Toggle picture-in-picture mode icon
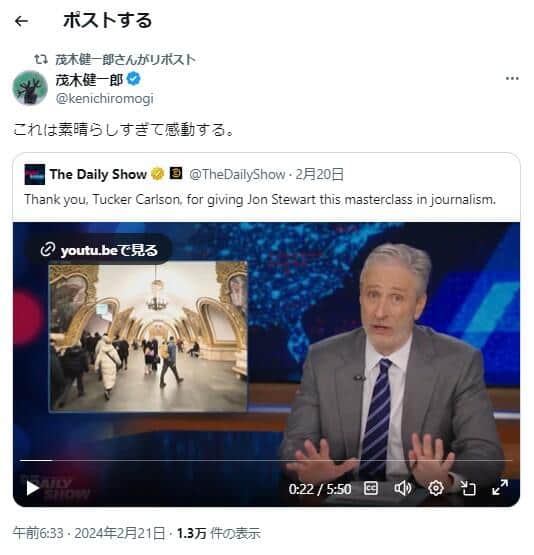The height and width of the screenshot is (555, 534). point(468,488)
